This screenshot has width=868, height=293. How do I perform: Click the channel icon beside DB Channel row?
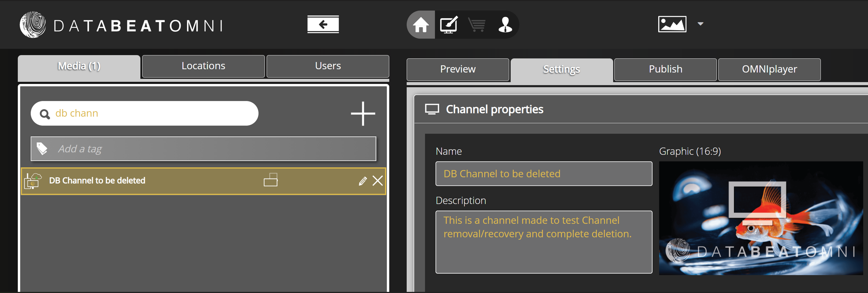[33, 181]
